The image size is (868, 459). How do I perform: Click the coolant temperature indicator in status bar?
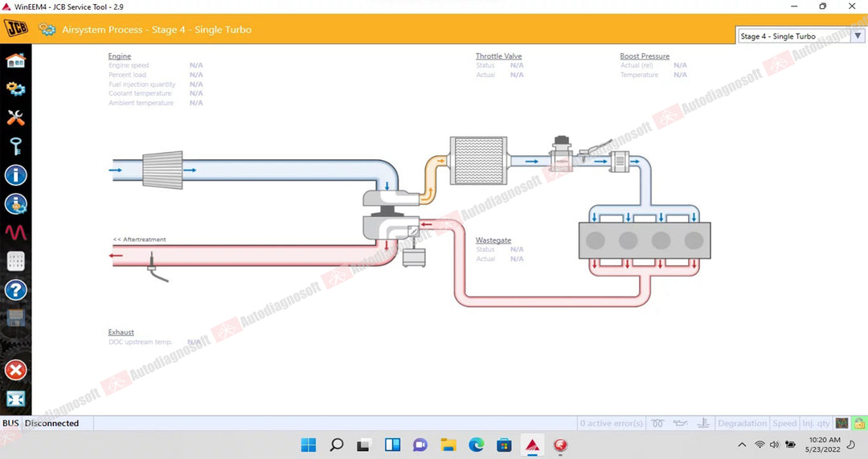tap(703, 424)
